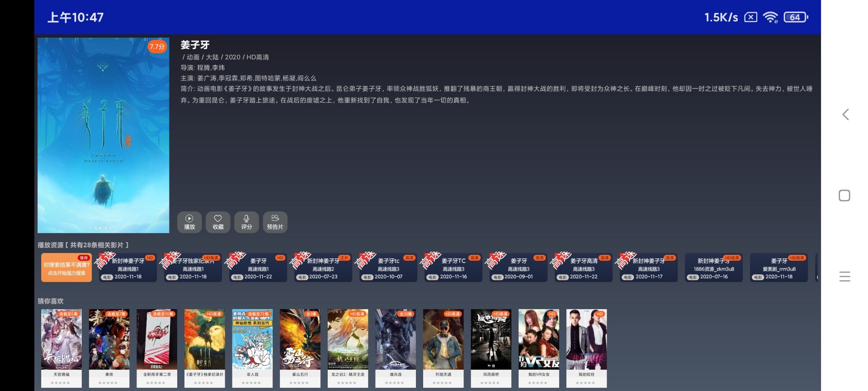Click the star rating under 天官赐福
The height and width of the screenshot is (391, 868).
[61, 383]
